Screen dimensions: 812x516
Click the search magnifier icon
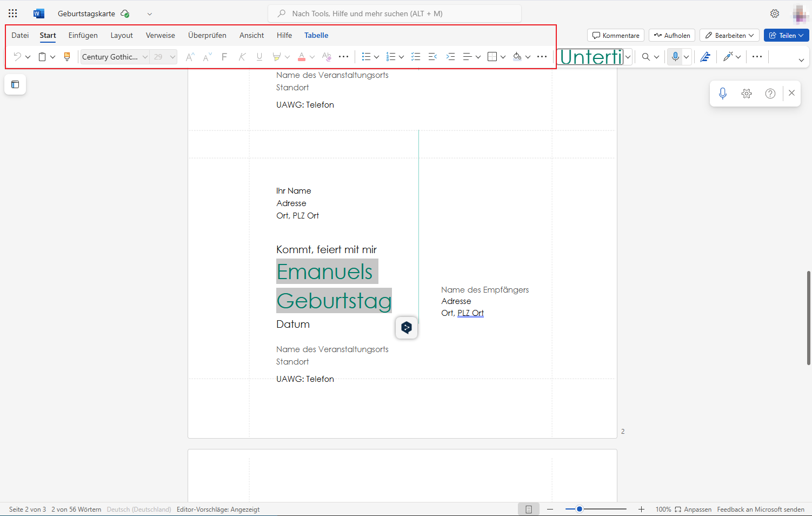[x=645, y=57]
